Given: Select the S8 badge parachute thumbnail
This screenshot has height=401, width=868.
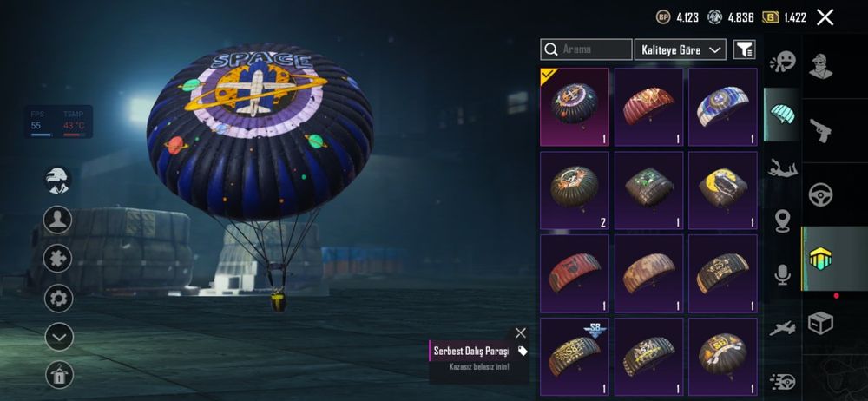Looking at the screenshot, I should click(x=575, y=356).
